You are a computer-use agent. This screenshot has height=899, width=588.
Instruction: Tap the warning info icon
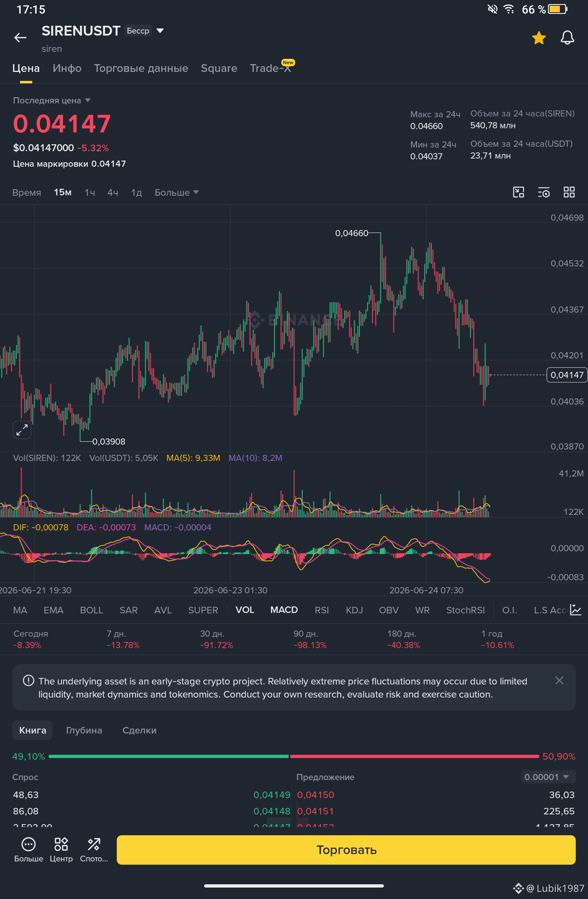29,680
